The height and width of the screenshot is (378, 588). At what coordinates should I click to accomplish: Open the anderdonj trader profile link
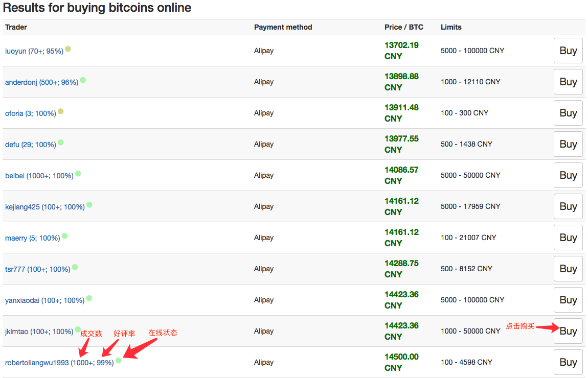pyautogui.click(x=41, y=82)
